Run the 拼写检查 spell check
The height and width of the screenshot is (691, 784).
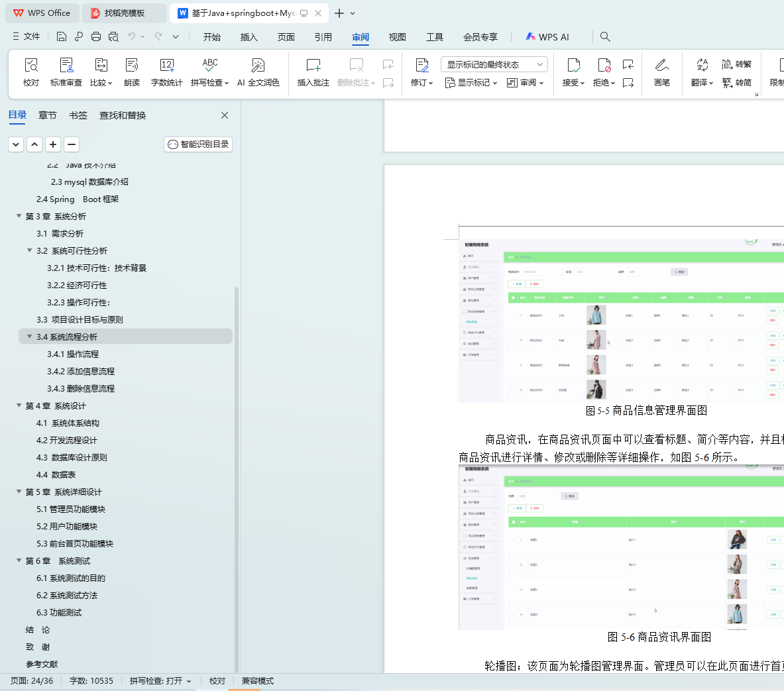(209, 72)
